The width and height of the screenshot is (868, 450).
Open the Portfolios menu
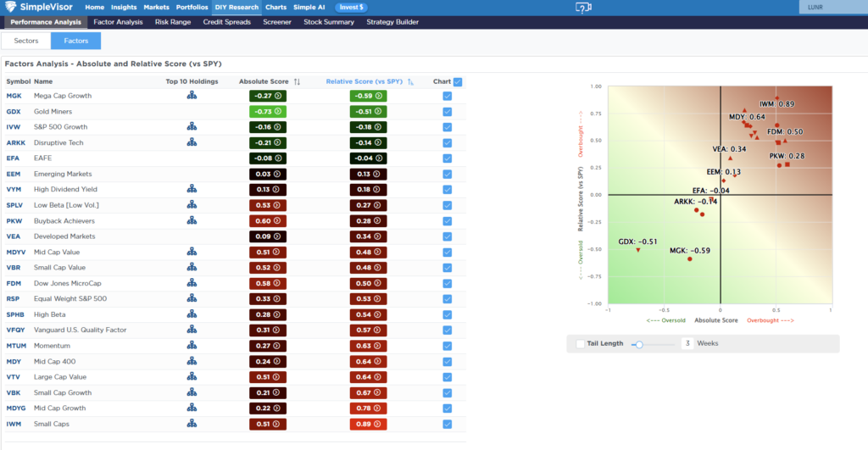(x=192, y=7)
